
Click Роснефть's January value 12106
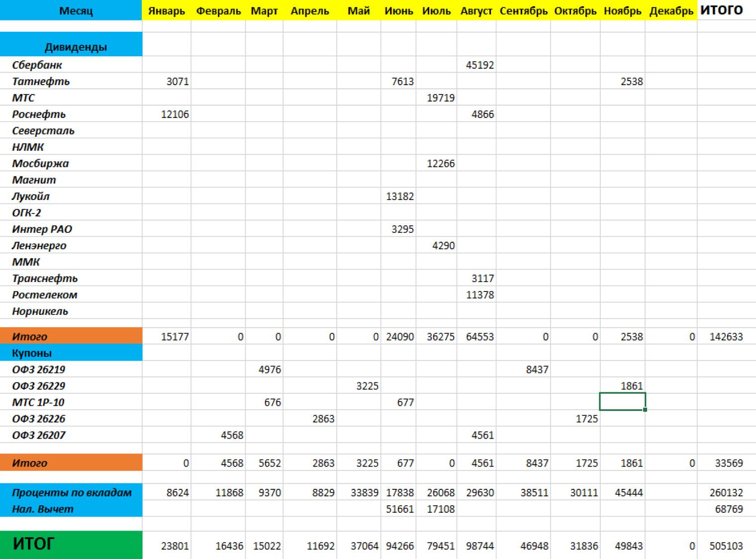point(175,114)
